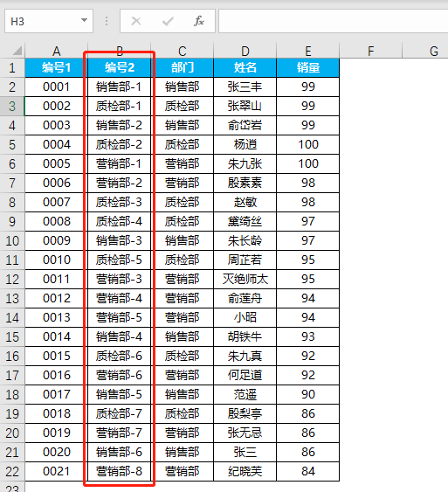448x492 pixels.
Task: Select cell containing 0017
Action: click(57, 395)
